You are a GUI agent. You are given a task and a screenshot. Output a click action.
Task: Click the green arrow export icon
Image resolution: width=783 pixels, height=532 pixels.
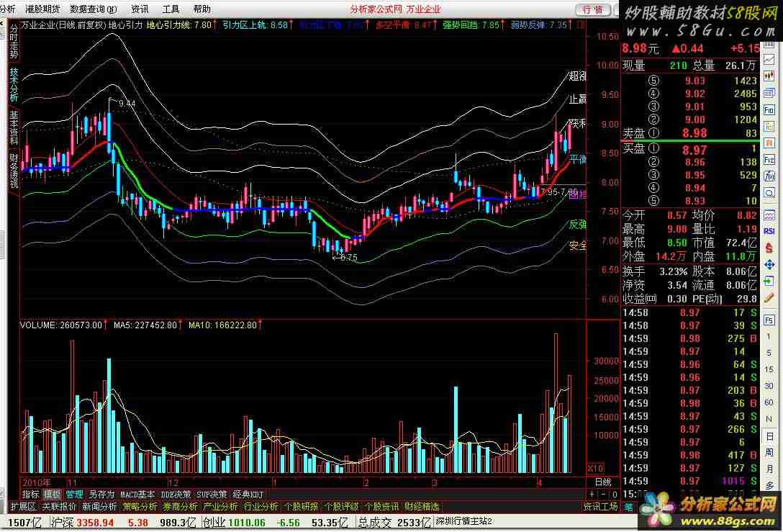click(x=769, y=281)
